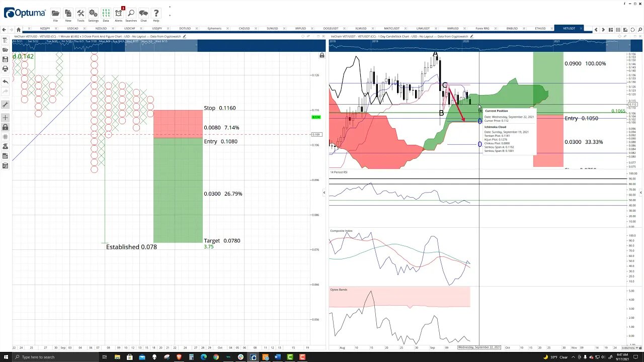The image size is (644, 362).
Task: Open Task View on the taskbar
Action: click(x=105, y=357)
